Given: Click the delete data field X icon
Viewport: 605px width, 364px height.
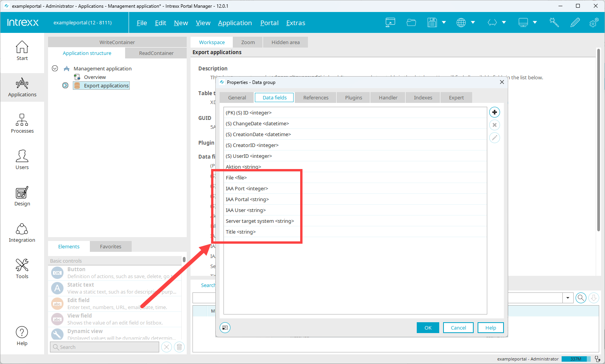Looking at the screenshot, I should [495, 125].
